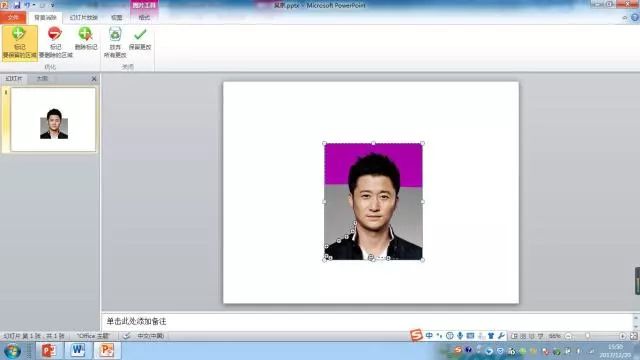
Task: Click the slide count text in status bar
Action: 34,336
